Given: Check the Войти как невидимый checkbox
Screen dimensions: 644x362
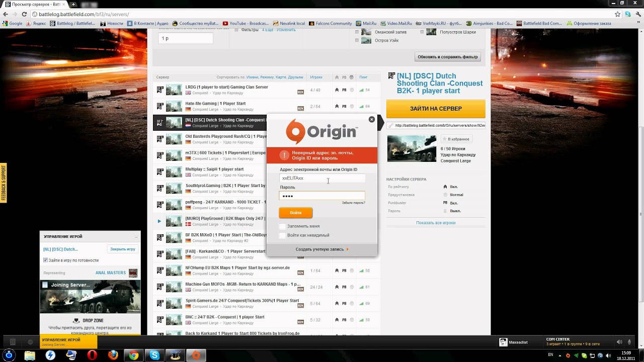Looking at the screenshot, I should (282, 235).
